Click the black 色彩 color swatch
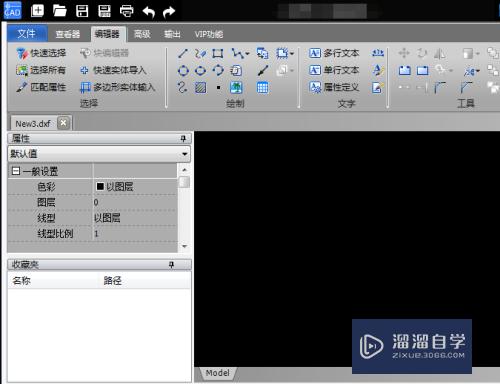The image size is (500, 384). [x=100, y=186]
